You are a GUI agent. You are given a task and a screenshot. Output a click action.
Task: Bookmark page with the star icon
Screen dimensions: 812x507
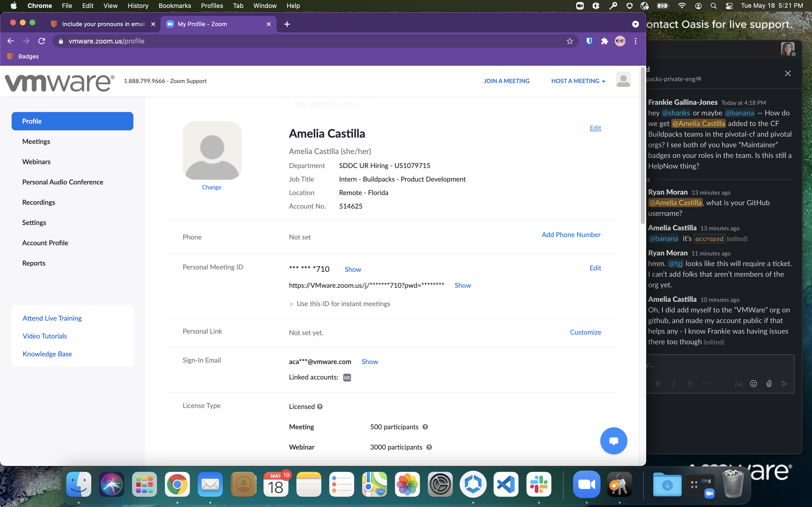coord(570,41)
